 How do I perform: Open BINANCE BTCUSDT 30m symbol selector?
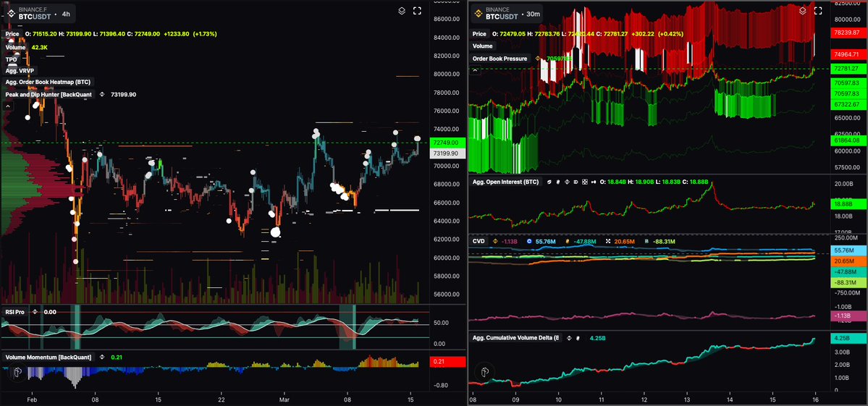tap(507, 13)
